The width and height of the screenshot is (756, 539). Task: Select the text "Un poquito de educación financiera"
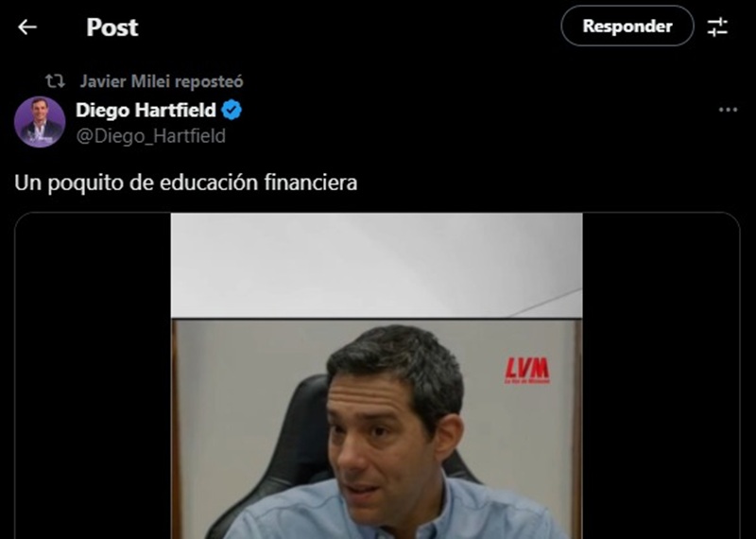[x=185, y=183]
